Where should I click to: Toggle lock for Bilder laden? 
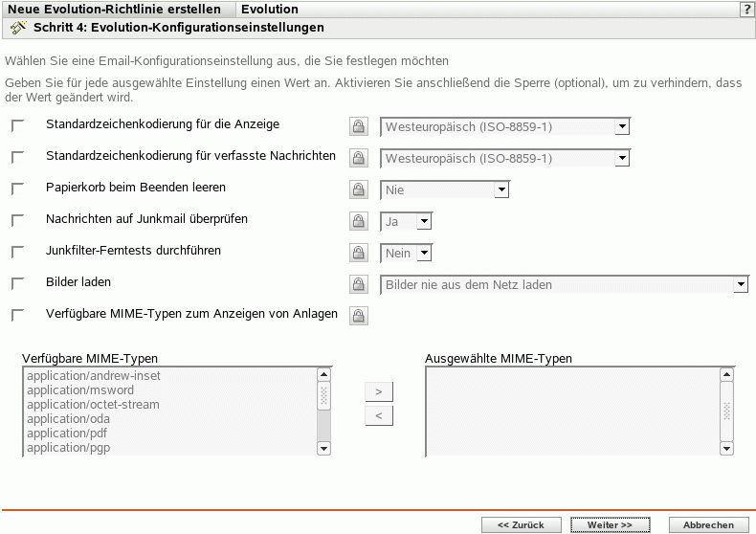click(x=358, y=284)
